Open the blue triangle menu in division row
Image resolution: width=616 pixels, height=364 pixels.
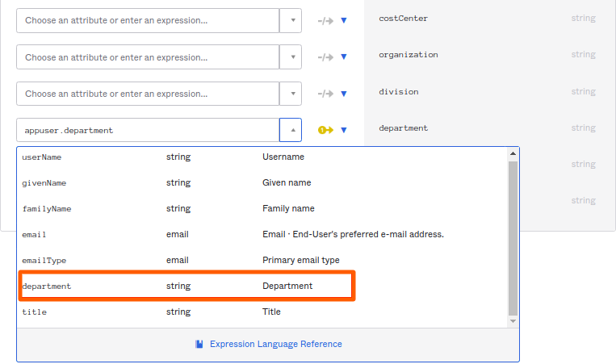pyautogui.click(x=344, y=94)
